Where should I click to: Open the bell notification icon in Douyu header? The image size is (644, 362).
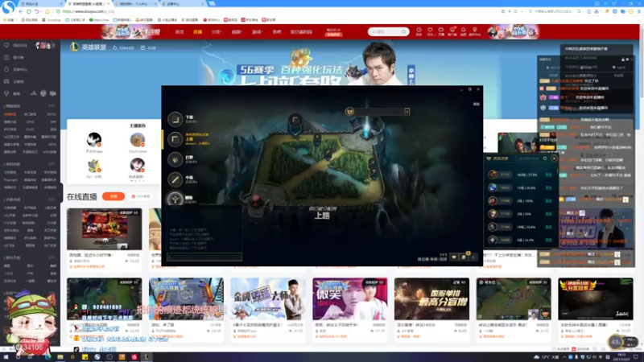[464, 31]
